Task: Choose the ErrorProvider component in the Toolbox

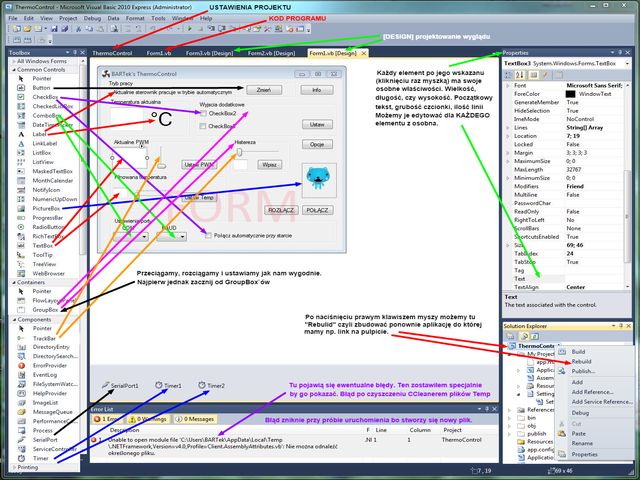Action: click(49, 365)
